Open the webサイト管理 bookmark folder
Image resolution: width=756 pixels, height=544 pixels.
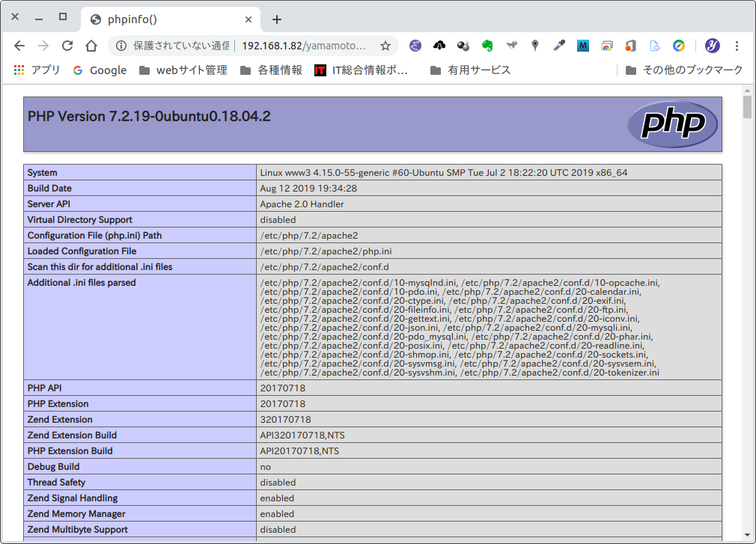183,70
